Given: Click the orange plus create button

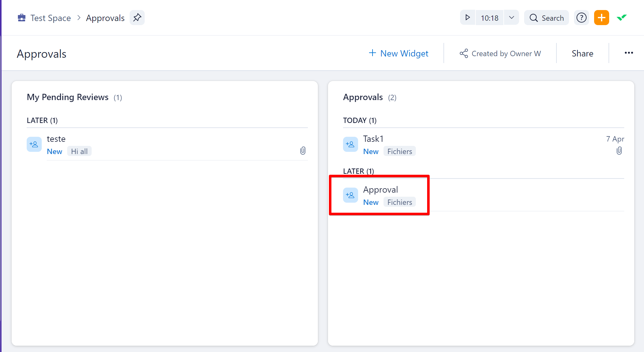Looking at the screenshot, I should 601,18.
